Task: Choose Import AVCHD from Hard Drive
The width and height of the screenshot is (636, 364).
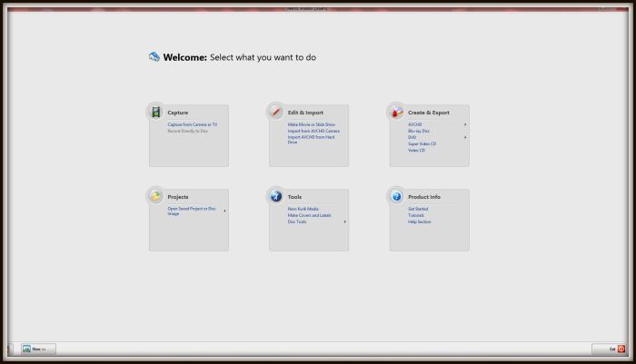Action: (311, 140)
